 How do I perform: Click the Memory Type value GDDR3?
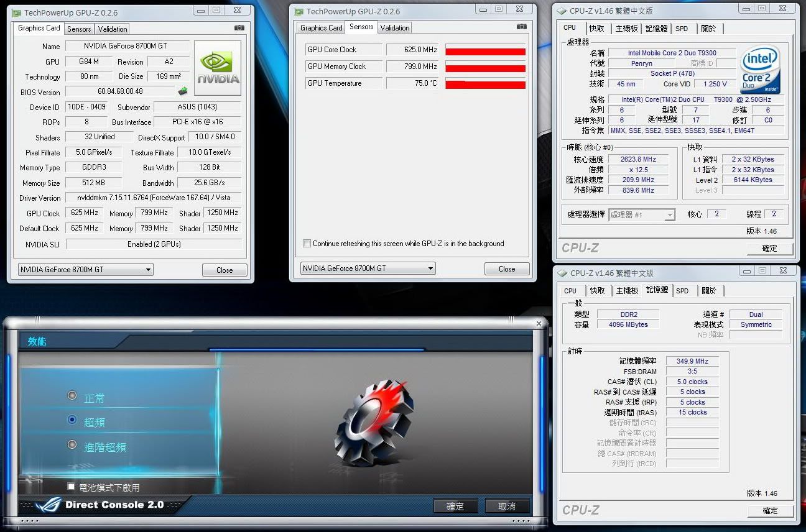click(94, 167)
